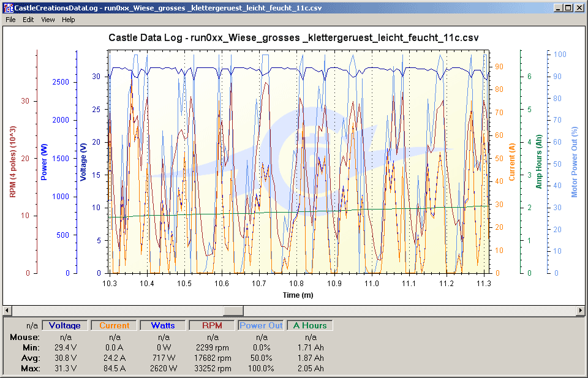The height and width of the screenshot is (378, 588).
Task: Click the 'Voltage (V)' axis label
Action: click(x=83, y=162)
